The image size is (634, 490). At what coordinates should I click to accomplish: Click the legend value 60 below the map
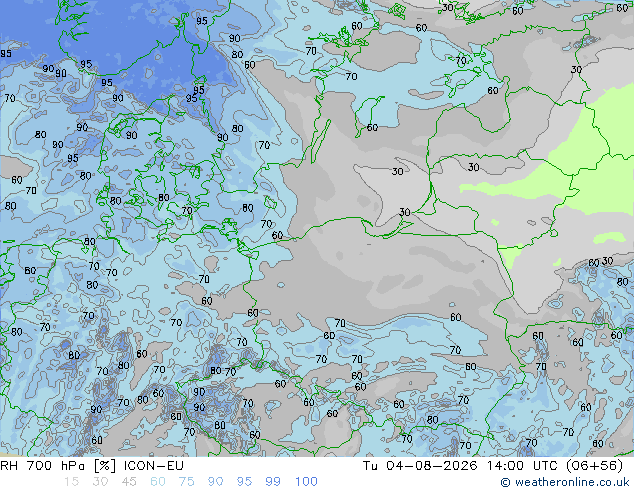tap(158, 482)
